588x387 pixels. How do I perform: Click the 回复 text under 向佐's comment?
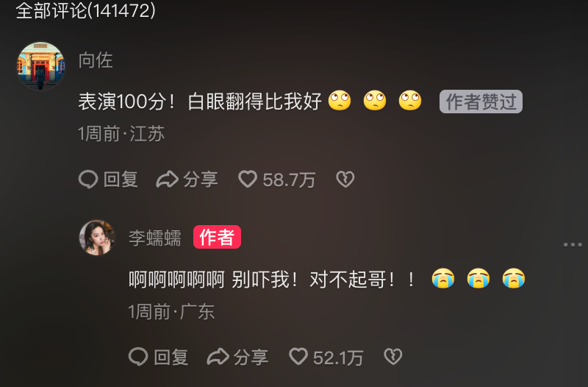tap(121, 179)
